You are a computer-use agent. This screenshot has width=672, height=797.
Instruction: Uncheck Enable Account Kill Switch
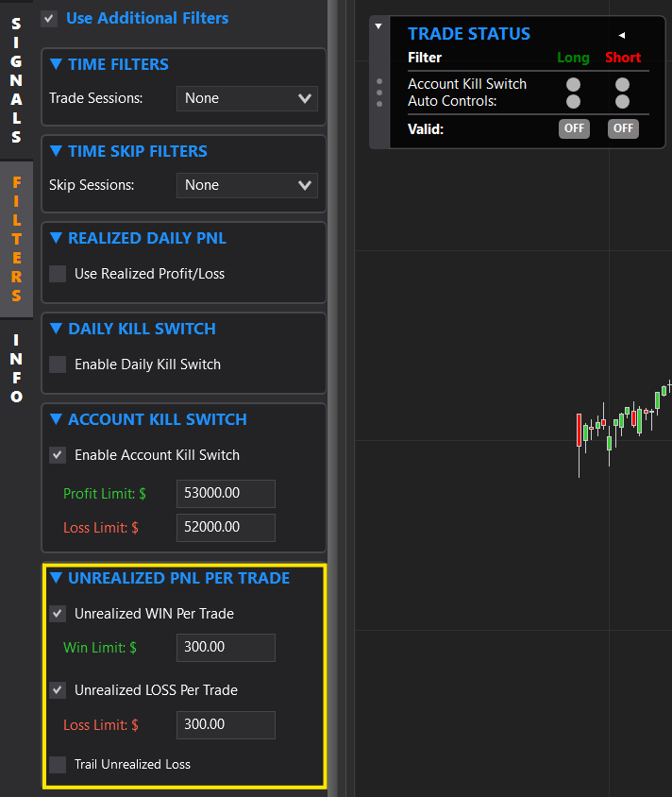(58, 454)
